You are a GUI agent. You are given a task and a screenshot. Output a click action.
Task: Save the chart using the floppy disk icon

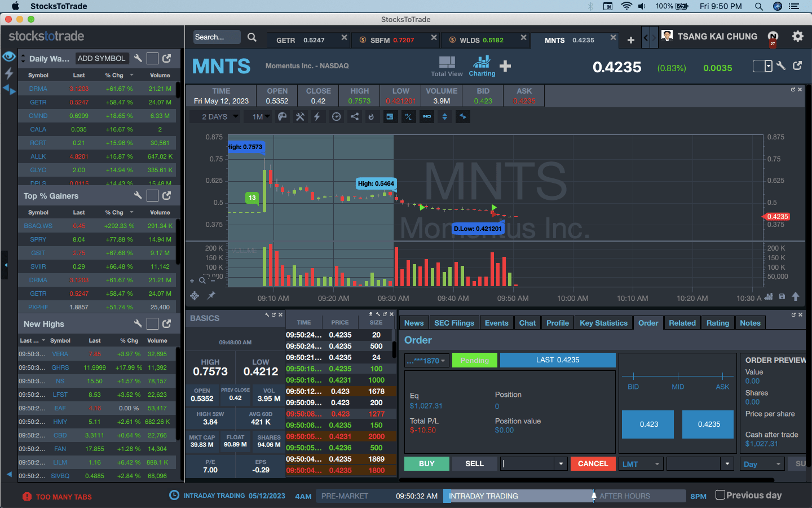[x=782, y=296]
